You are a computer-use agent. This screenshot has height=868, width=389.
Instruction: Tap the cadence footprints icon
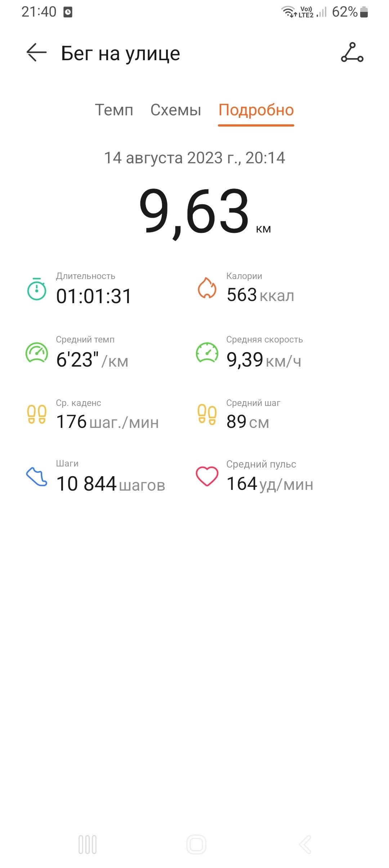pos(37,415)
